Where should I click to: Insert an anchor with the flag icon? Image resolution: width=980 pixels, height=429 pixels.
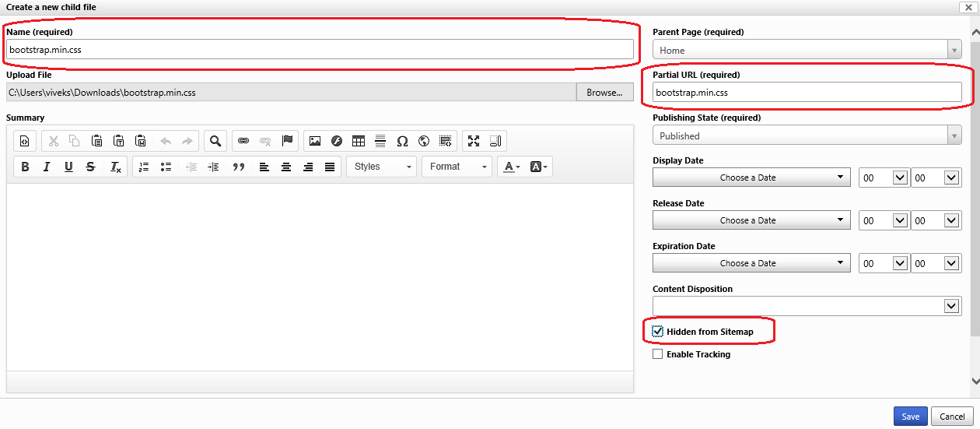287,141
